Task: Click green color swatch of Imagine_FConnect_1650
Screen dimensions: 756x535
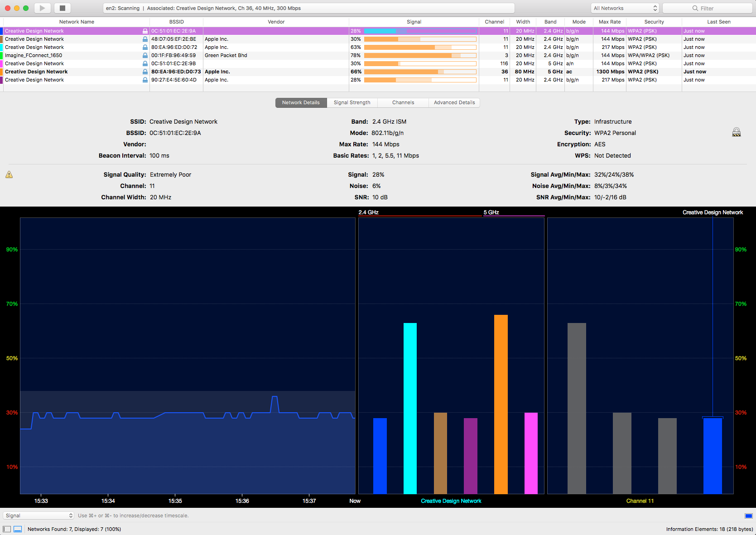Action: 1,55
